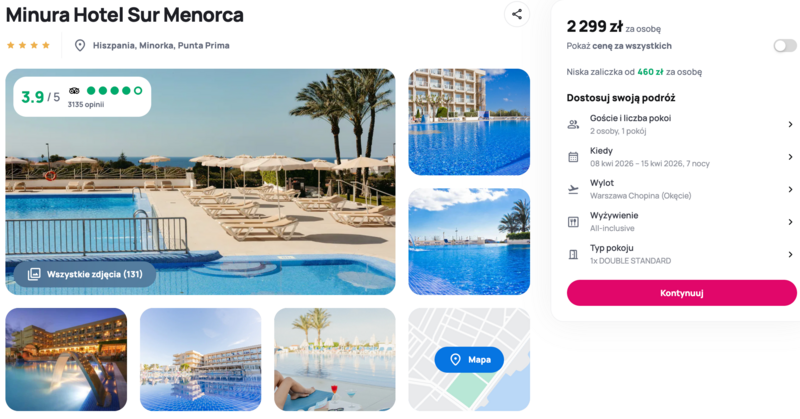Open Wszystkie zdjęcia (131) gallery button
The image size is (800, 419).
(x=85, y=274)
